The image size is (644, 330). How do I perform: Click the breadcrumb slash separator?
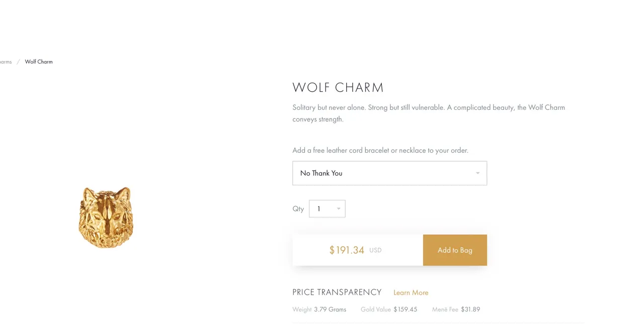pyautogui.click(x=18, y=62)
